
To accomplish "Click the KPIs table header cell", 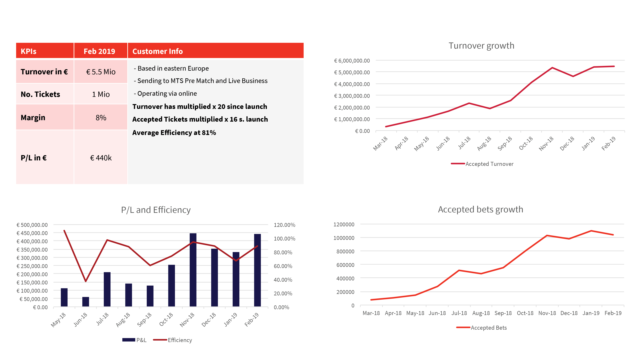I will coord(45,51).
